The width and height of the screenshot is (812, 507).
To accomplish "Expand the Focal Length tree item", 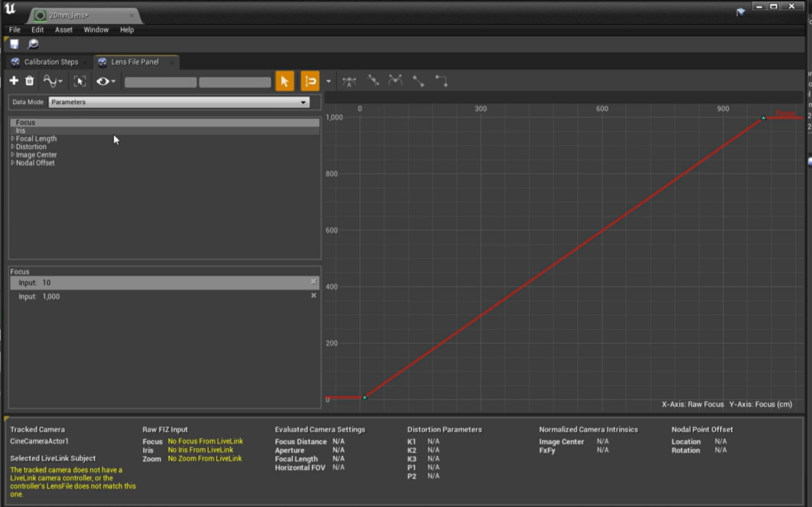I will [13, 138].
